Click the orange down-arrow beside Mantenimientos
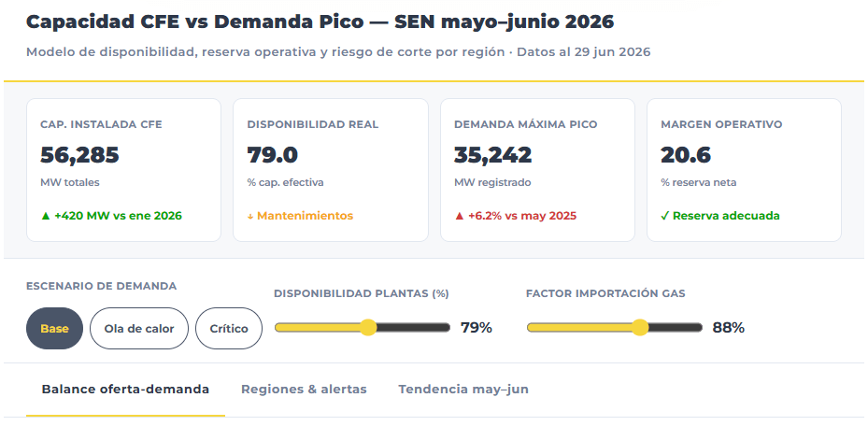 [x=250, y=217]
